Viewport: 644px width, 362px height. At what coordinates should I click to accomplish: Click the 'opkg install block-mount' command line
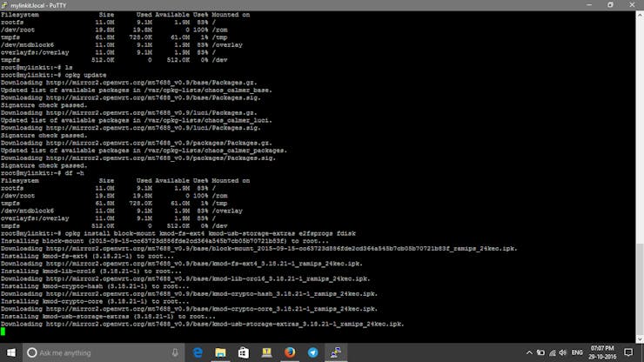178,233
